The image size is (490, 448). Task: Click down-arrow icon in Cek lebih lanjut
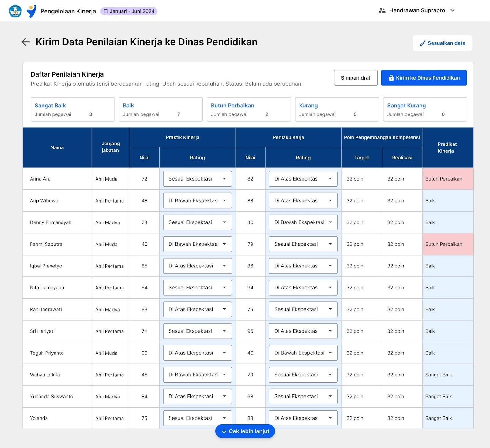[224, 431]
